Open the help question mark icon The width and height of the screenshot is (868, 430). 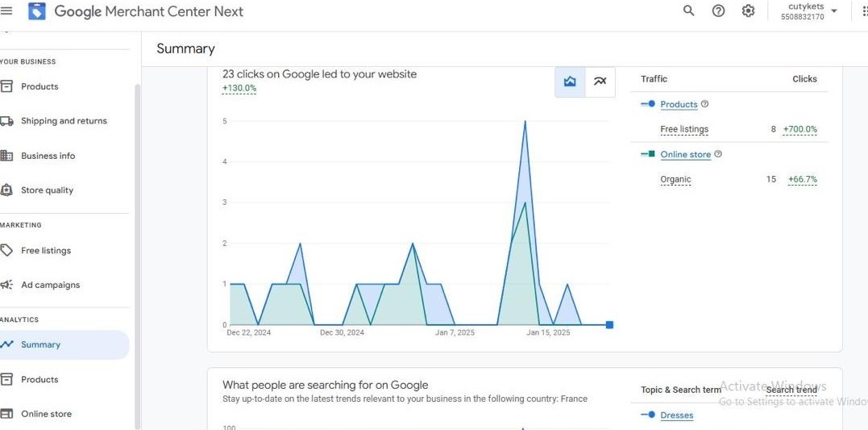[718, 10]
